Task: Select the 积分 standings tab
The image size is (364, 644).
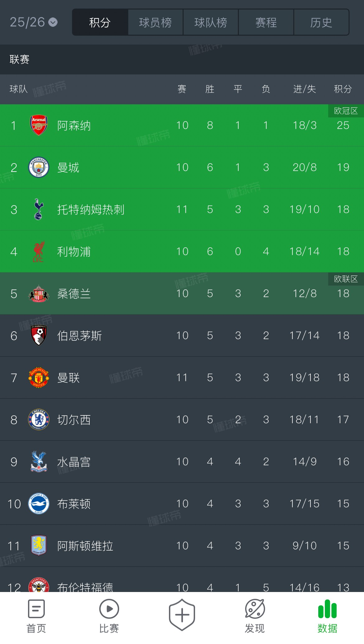Action: 100,22
